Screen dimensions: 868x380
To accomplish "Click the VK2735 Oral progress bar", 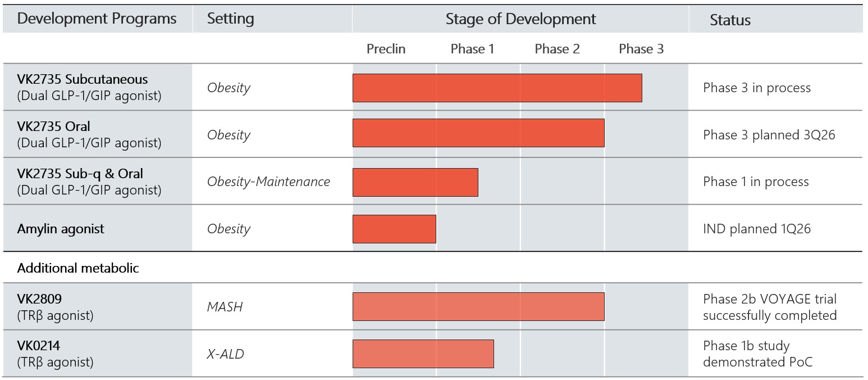I will pyautogui.click(x=478, y=133).
